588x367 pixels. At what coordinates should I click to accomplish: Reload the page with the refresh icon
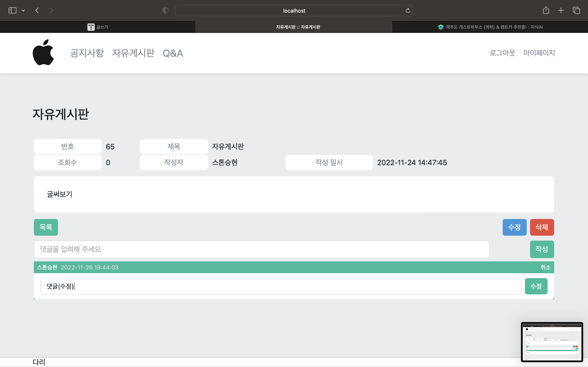click(x=408, y=10)
